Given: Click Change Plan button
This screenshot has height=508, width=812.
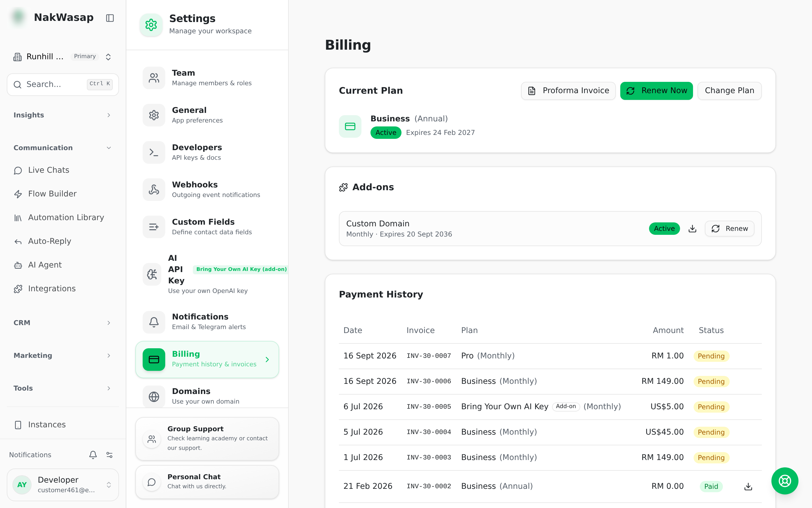Looking at the screenshot, I should (729, 91).
